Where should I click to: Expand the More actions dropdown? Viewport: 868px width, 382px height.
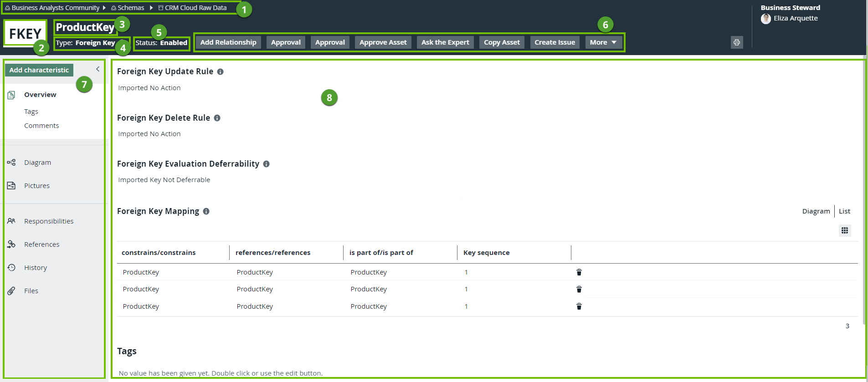point(603,42)
